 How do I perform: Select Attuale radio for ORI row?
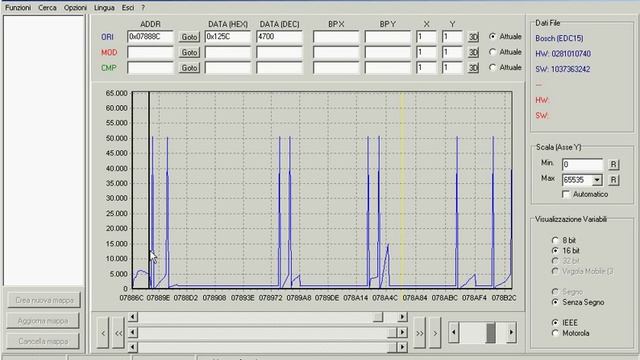[x=493, y=36]
